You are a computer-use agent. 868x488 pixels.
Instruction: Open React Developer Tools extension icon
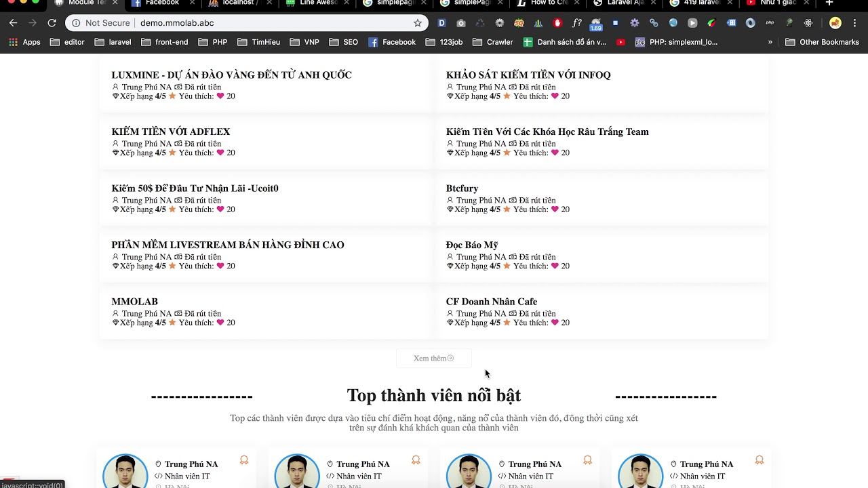coord(808,23)
